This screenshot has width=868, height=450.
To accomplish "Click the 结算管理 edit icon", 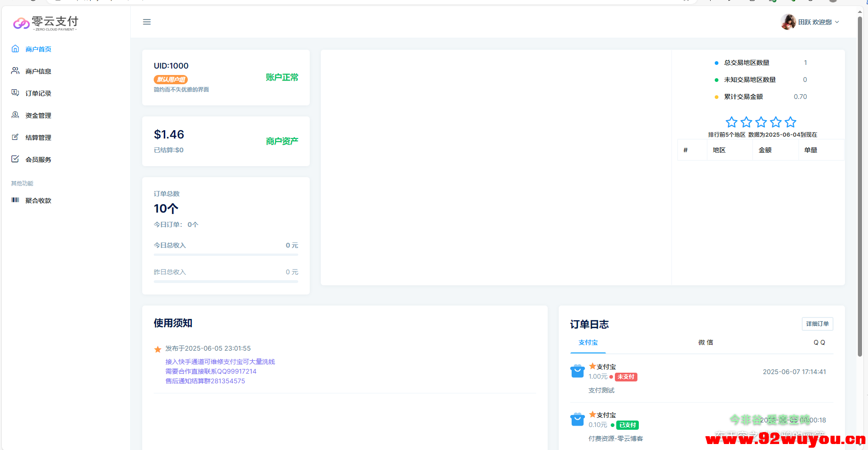I will pos(15,137).
